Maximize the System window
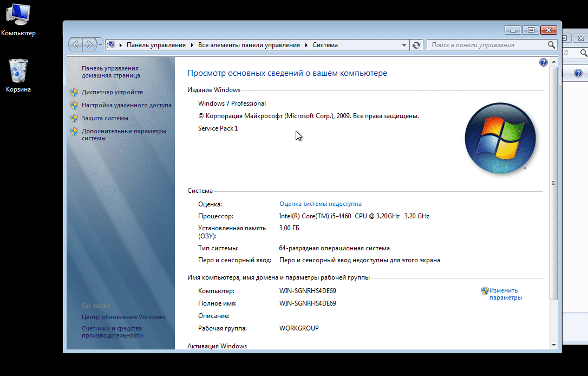The height and width of the screenshot is (376, 588). (531, 30)
